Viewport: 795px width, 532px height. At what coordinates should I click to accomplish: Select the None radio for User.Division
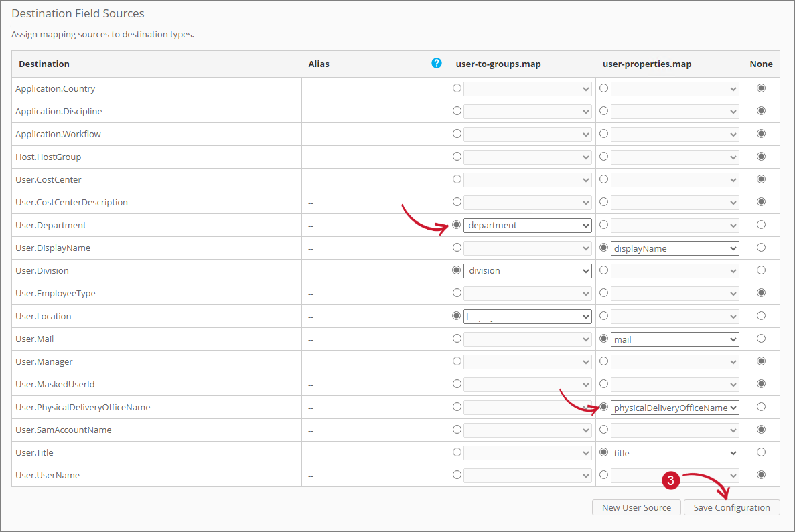[x=761, y=270]
